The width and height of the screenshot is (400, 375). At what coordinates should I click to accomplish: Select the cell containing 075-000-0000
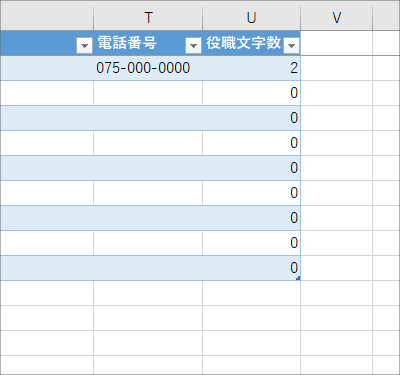[x=148, y=68]
